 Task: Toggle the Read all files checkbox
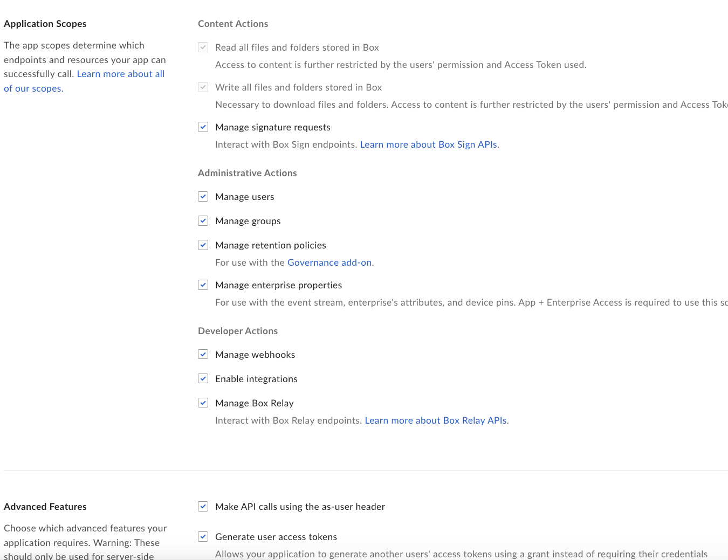coord(203,47)
